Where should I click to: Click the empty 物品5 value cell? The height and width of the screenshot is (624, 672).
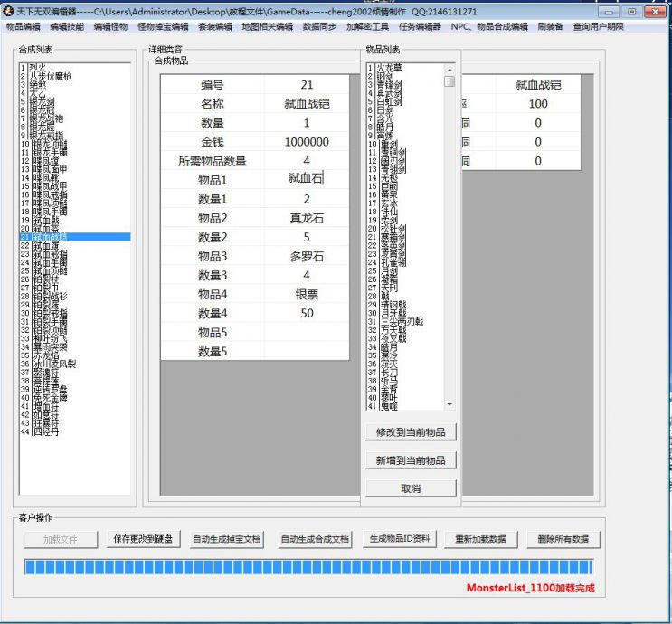(x=307, y=332)
